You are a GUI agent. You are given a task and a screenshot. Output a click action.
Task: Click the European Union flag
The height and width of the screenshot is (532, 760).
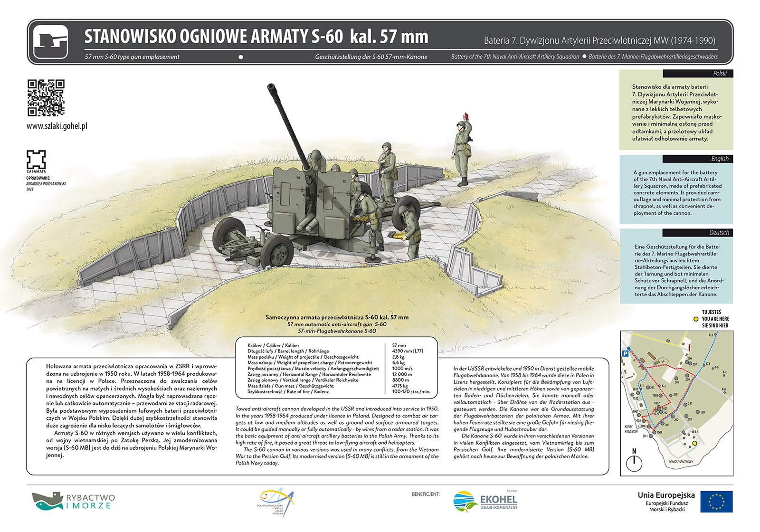pyautogui.click(x=717, y=502)
